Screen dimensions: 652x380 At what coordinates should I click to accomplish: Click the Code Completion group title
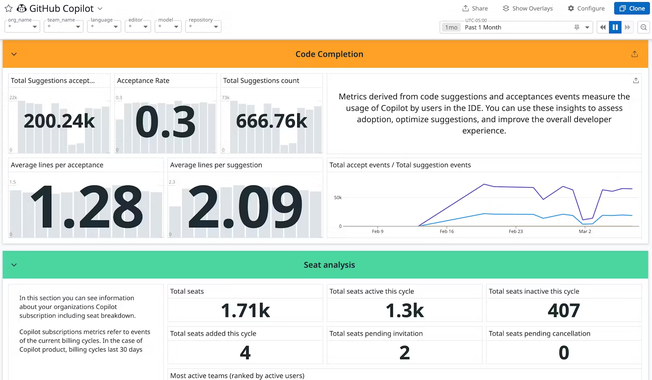pyautogui.click(x=329, y=54)
